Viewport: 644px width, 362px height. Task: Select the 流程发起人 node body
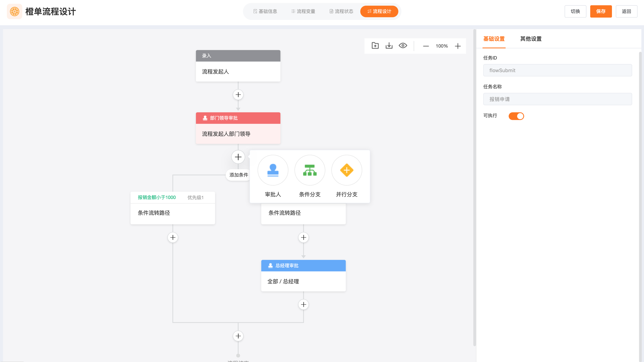[x=238, y=72]
